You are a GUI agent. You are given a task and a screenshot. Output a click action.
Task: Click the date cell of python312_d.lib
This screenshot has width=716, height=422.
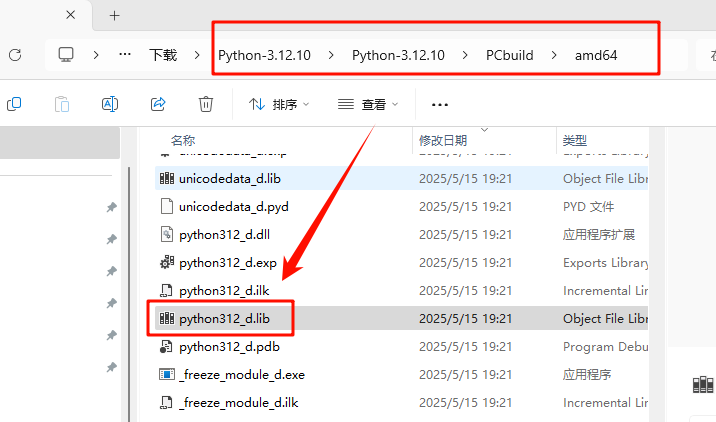coord(465,318)
